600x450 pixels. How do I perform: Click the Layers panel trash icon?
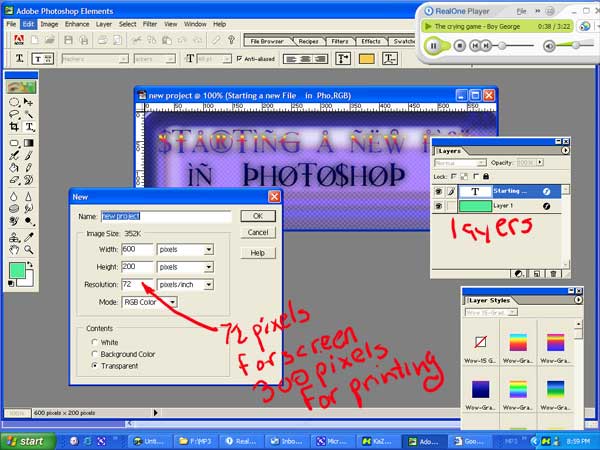[565, 272]
